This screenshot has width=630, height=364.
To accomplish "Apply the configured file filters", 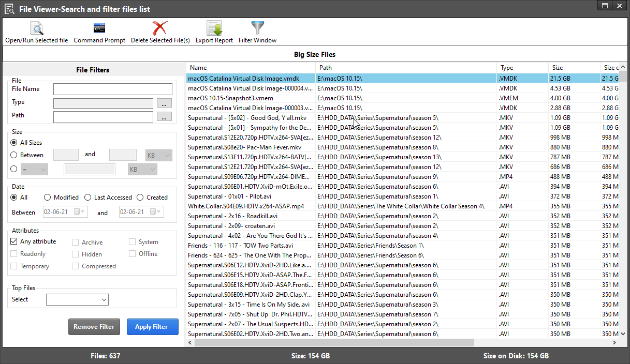I will pos(152,326).
